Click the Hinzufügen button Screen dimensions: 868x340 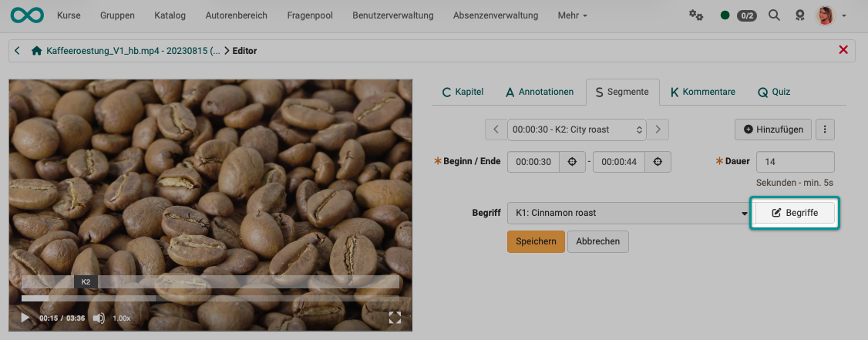(772, 130)
